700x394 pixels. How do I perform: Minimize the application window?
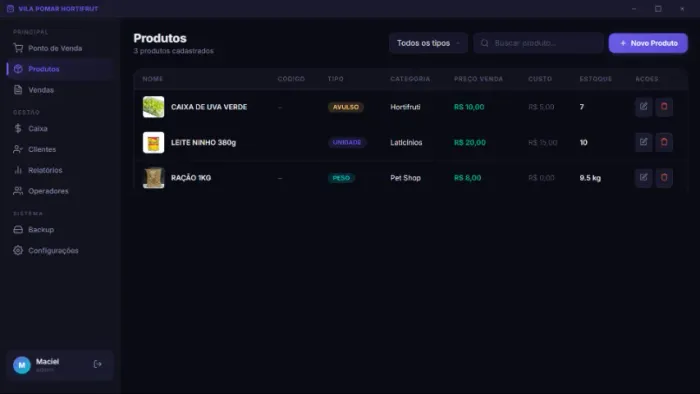pyautogui.click(x=634, y=8)
